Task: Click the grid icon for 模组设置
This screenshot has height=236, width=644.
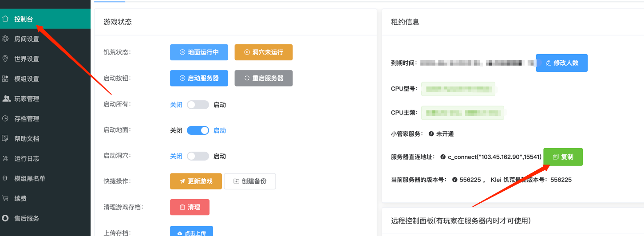Action: (x=5, y=79)
